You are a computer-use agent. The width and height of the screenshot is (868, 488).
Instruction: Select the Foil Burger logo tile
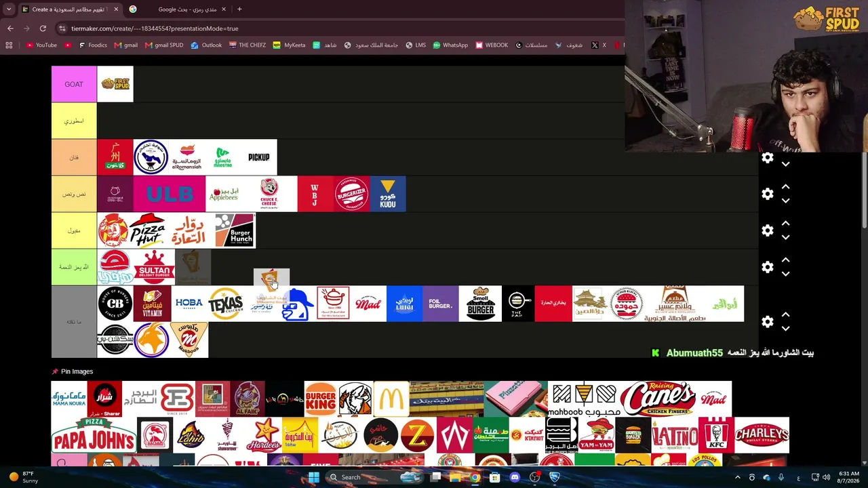coord(441,304)
